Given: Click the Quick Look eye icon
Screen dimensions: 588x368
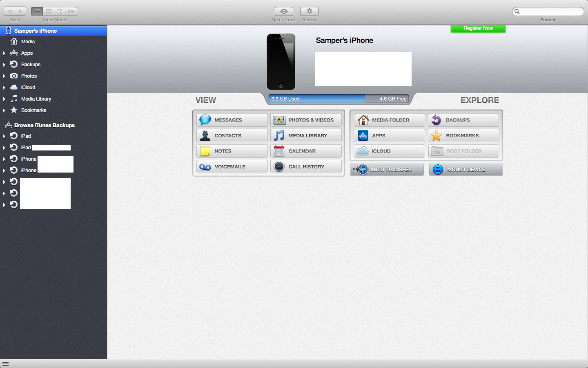Looking at the screenshot, I should (284, 11).
